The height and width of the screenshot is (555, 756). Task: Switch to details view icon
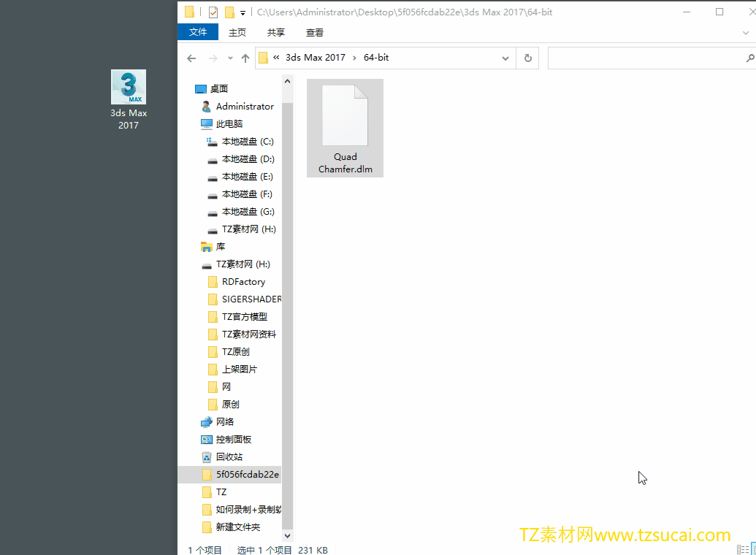pos(743,550)
